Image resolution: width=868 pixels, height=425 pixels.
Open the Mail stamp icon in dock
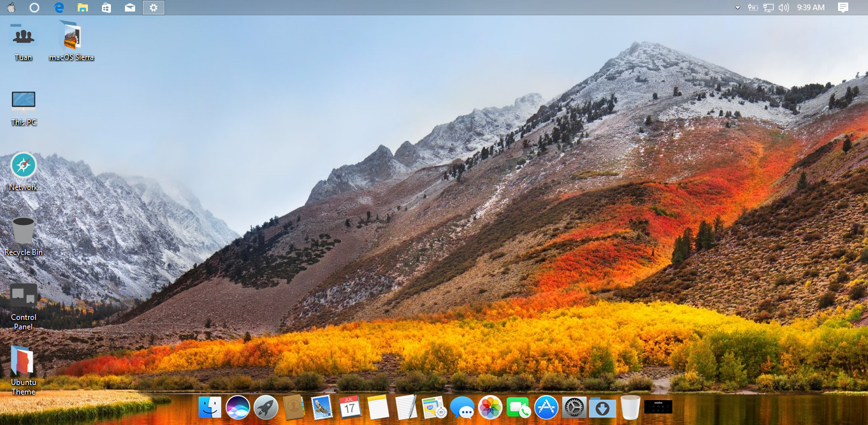[322, 407]
